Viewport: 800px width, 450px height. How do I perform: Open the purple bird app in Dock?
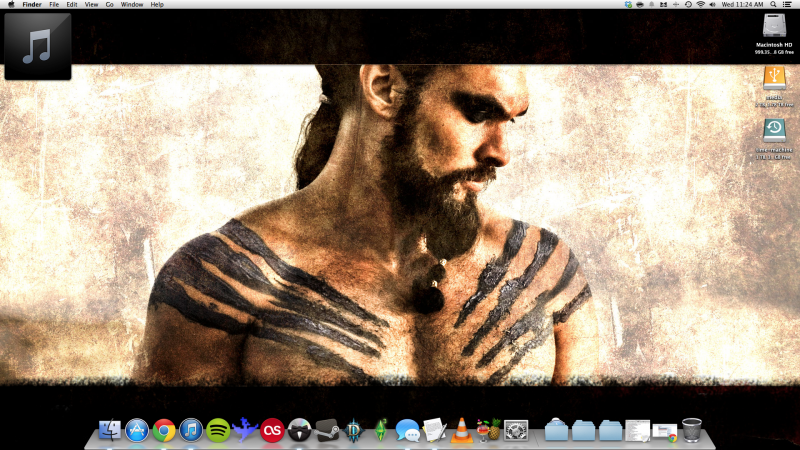coord(244,429)
